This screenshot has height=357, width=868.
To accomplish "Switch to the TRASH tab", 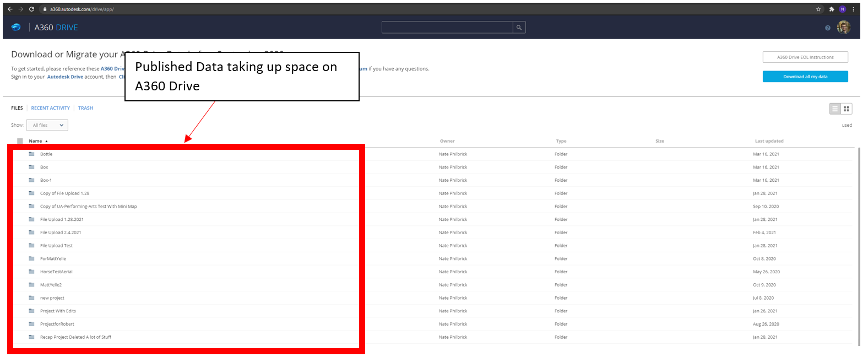I will [x=85, y=108].
